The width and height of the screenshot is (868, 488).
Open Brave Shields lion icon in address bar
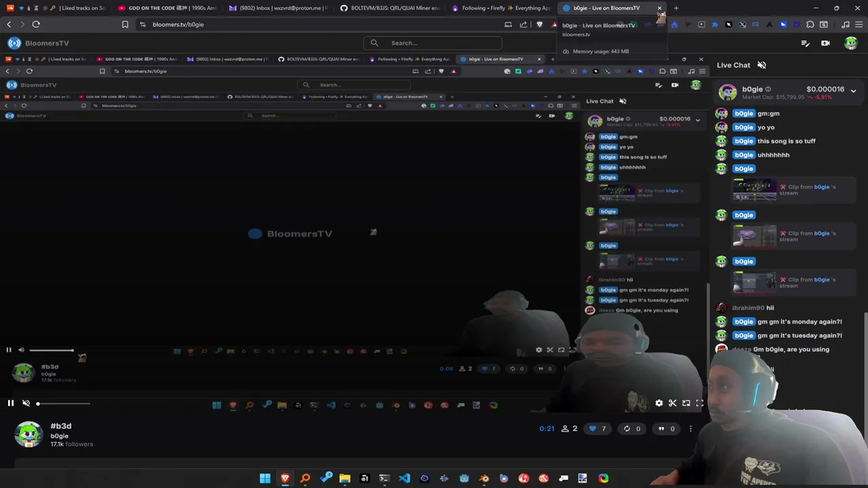coord(540,24)
